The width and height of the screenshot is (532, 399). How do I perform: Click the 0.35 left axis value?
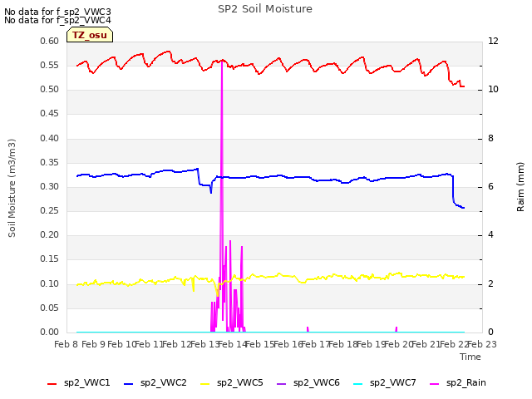point(50,163)
